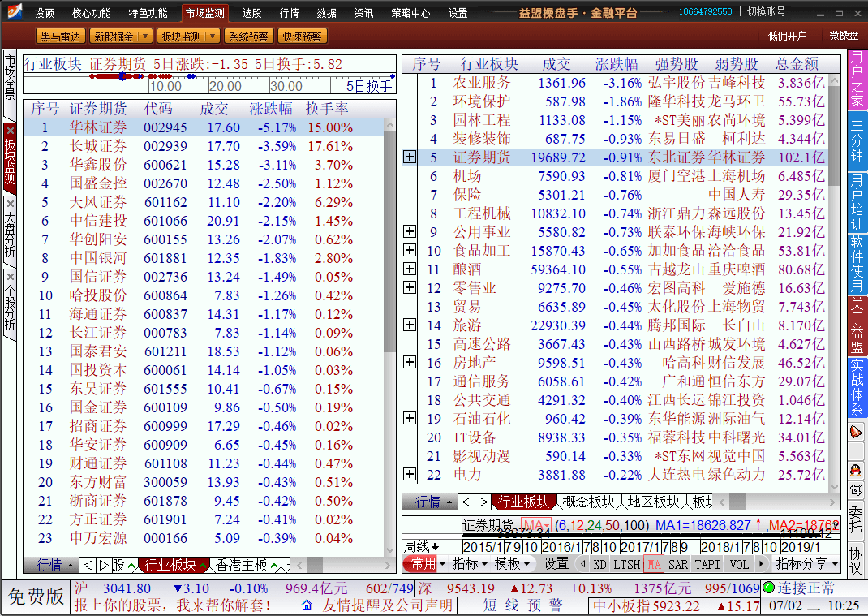Image resolution: width=868 pixels, height=616 pixels.
Task: Open the 核心功能 menu
Action: [92, 13]
